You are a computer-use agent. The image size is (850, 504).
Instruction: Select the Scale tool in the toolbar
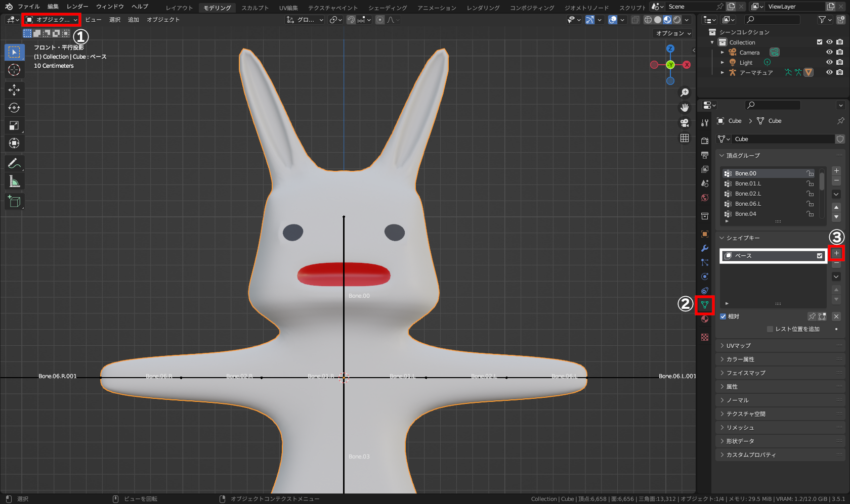click(x=14, y=125)
